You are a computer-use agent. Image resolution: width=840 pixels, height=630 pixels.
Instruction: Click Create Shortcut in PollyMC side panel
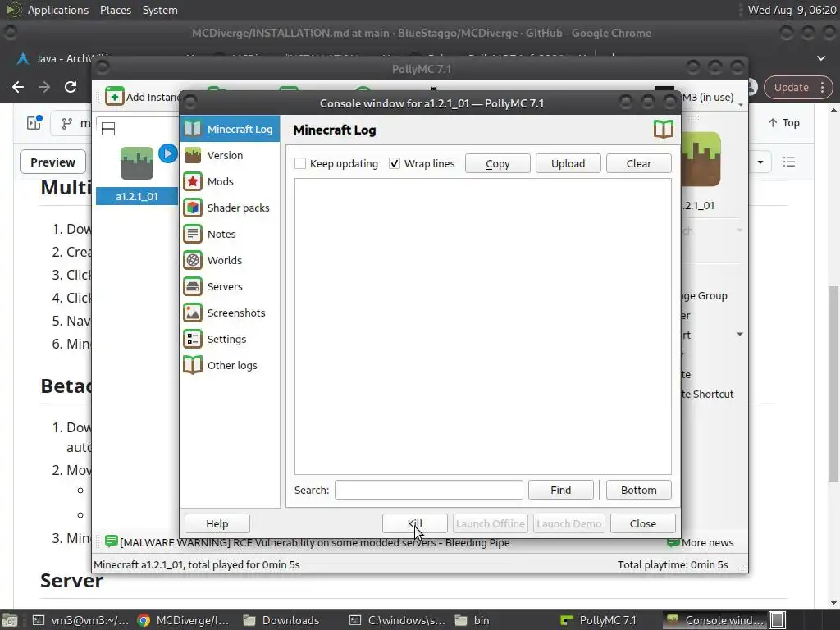click(x=707, y=395)
